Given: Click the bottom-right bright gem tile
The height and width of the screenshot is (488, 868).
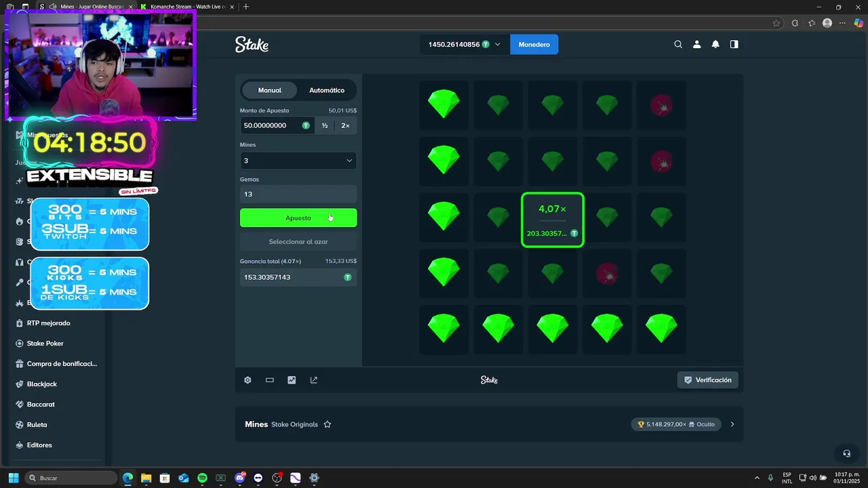Looking at the screenshot, I should click(x=661, y=329).
